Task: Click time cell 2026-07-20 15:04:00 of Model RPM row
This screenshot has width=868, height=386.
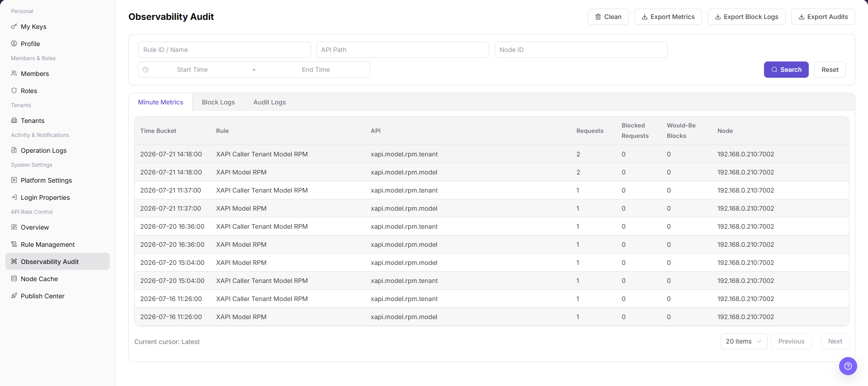Action: coord(172,263)
